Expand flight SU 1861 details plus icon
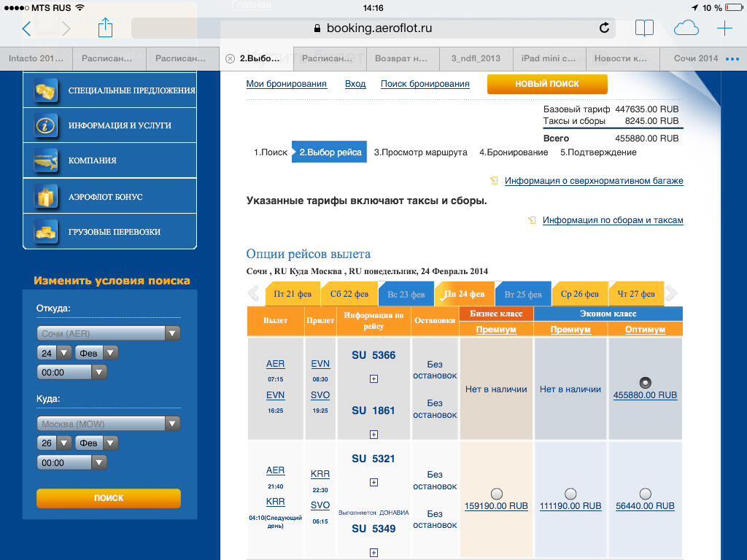Screen dimensions: 747x560 point(374,435)
